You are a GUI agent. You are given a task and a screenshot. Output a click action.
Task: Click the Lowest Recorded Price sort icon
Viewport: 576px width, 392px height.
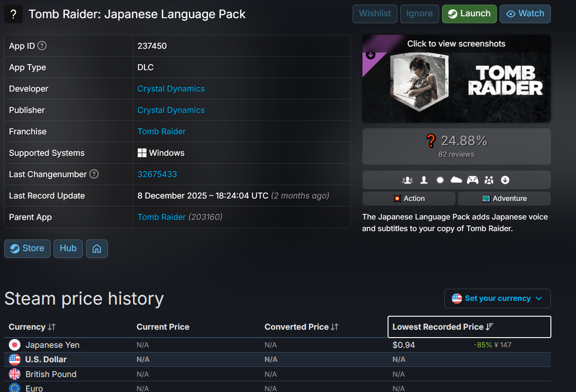tap(489, 327)
